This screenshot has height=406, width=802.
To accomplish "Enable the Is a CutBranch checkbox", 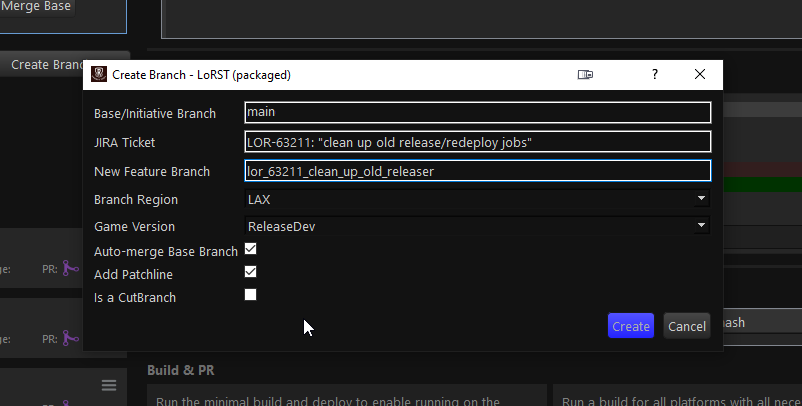I will point(251,295).
